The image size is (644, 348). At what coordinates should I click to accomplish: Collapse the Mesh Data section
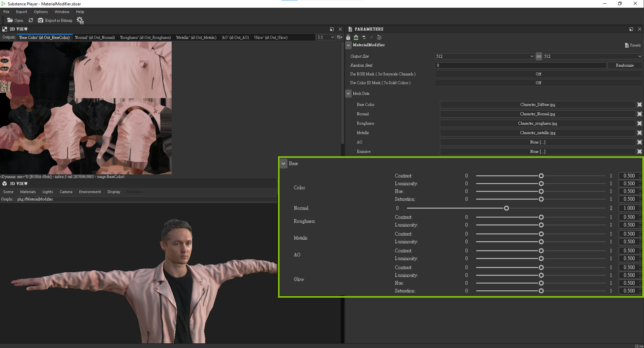[x=349, y=94]
